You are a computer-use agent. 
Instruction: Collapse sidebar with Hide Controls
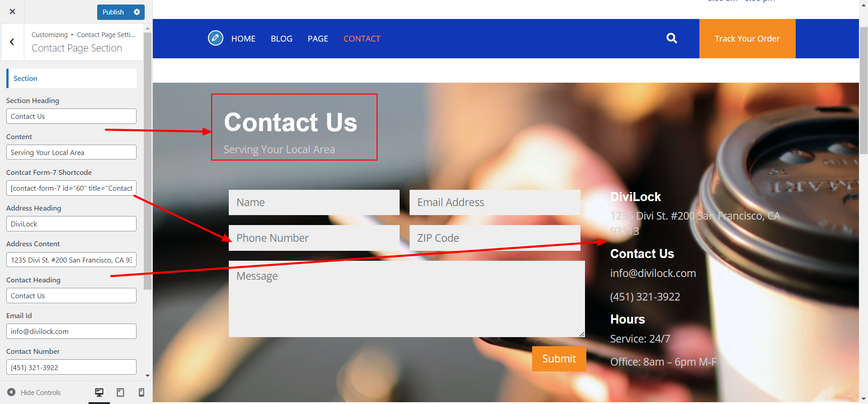[34, 392]
